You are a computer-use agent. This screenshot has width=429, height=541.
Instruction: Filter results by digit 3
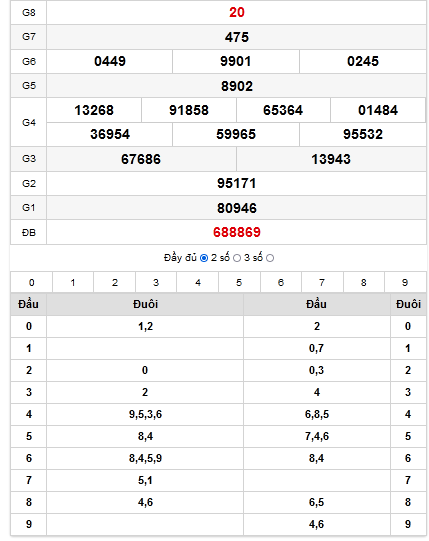[156, 283]
